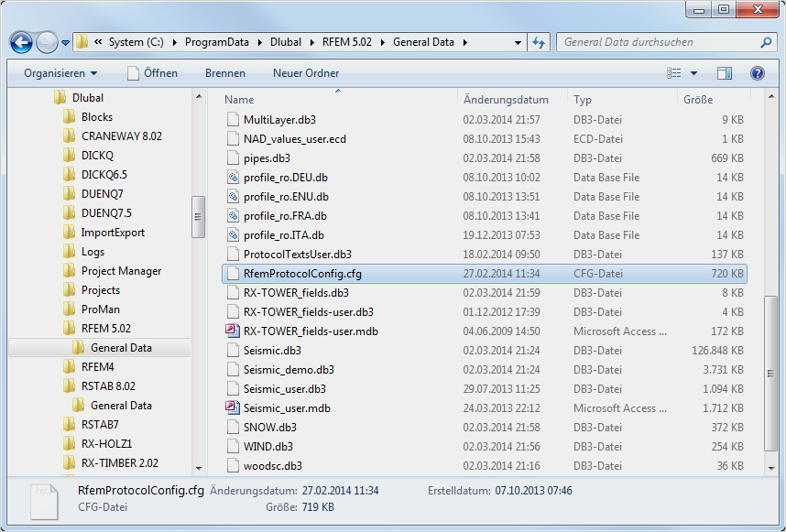Expand arrow after 'General Data' in address bar
Viewport: 786px width, 532px height.
(x=465, y=43)
